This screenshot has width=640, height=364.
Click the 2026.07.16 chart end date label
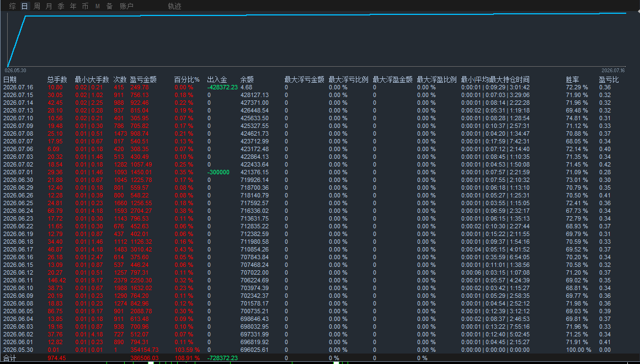click(613, 71)
